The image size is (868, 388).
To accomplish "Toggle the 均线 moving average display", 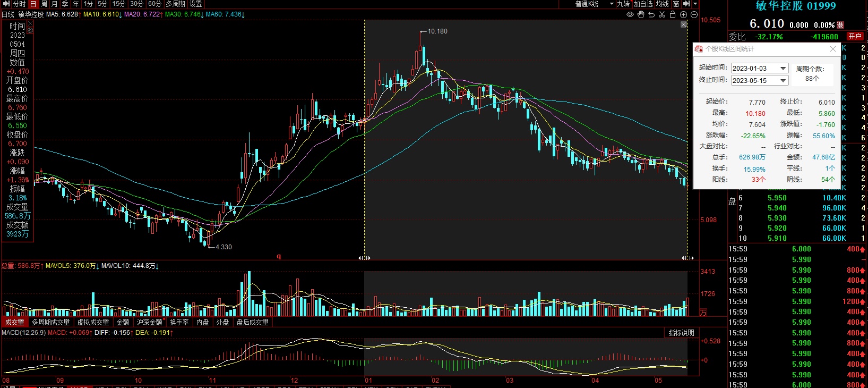I will [663, 4].
